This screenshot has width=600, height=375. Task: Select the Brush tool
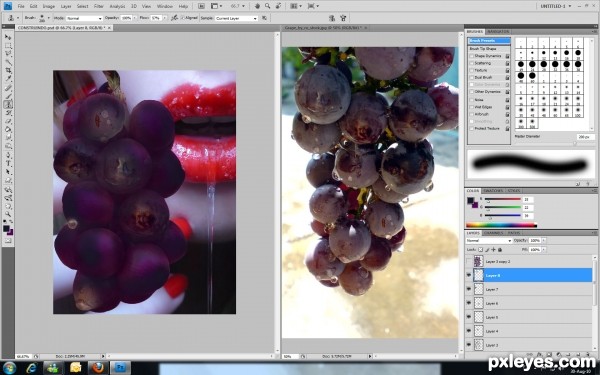[8, 96]
